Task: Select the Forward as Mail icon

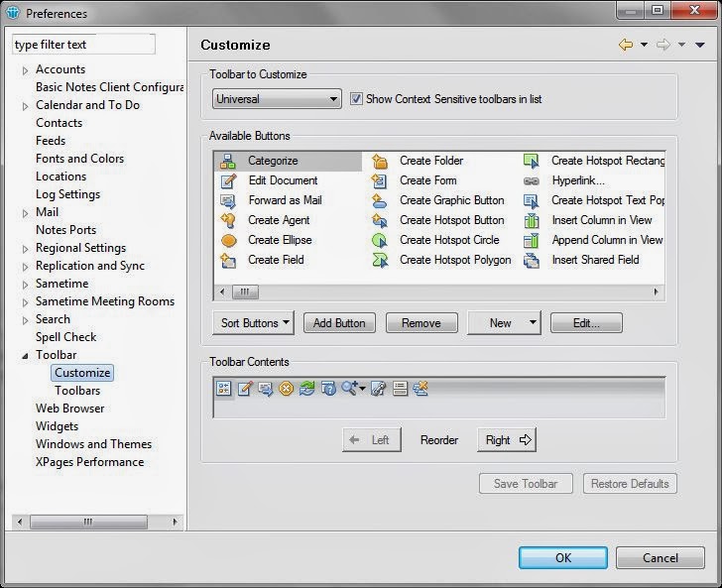Action: (228, 200)
